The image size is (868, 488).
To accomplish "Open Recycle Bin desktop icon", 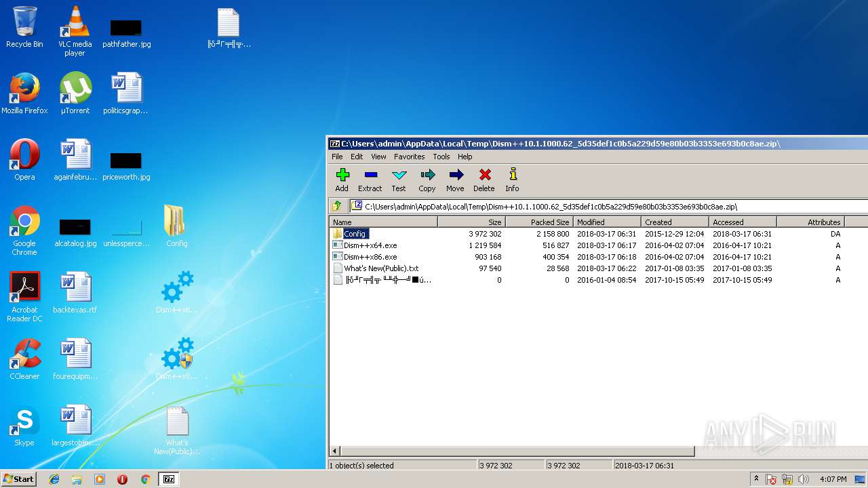I will tap(24, 27).
